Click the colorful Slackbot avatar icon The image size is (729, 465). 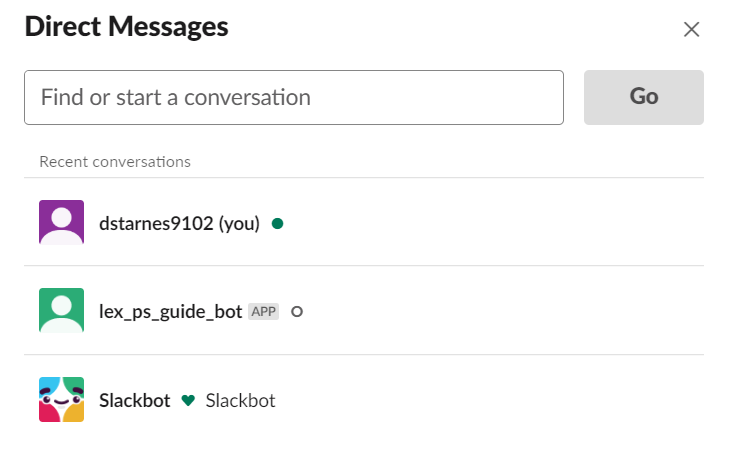(x=61, y=399)
